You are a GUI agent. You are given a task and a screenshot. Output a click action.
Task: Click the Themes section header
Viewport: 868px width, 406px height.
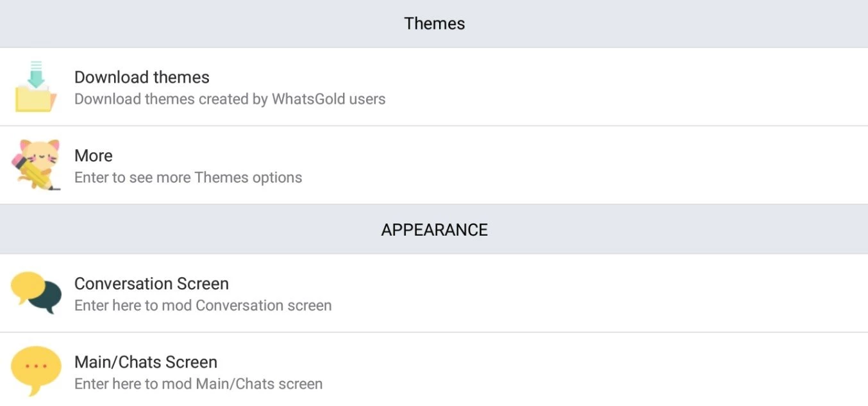434,24
